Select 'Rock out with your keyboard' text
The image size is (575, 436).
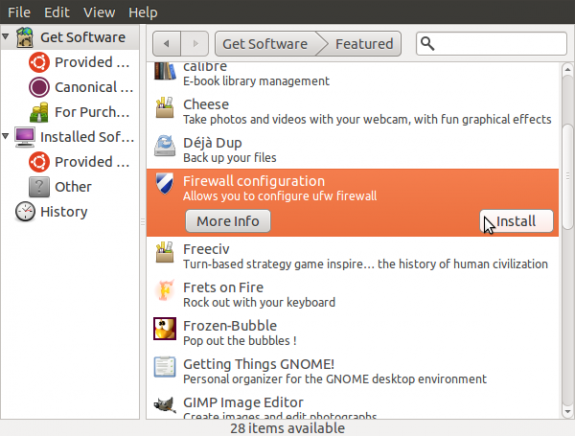[259, 303]
